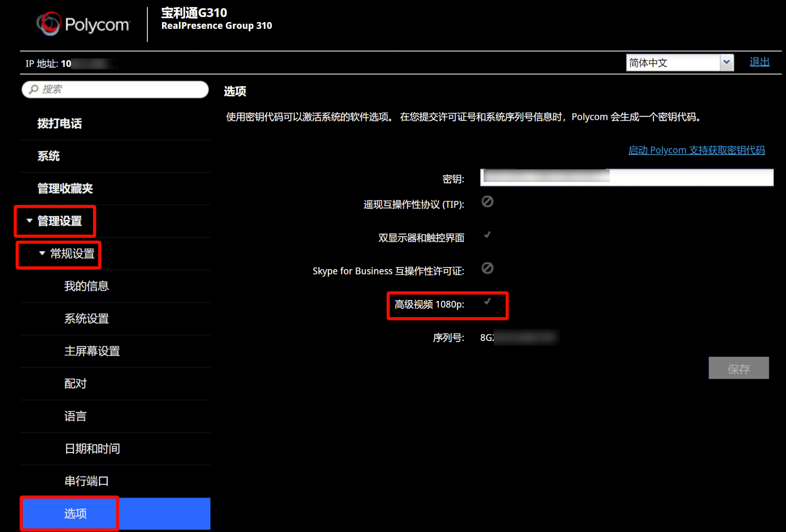Click the Polycom logo

click(x=83, y=24)
